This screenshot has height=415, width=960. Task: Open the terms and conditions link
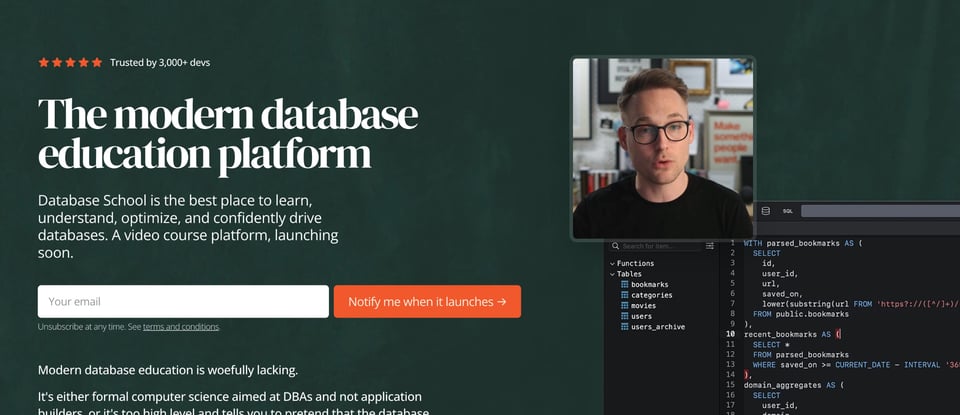[x=181, y=327]
